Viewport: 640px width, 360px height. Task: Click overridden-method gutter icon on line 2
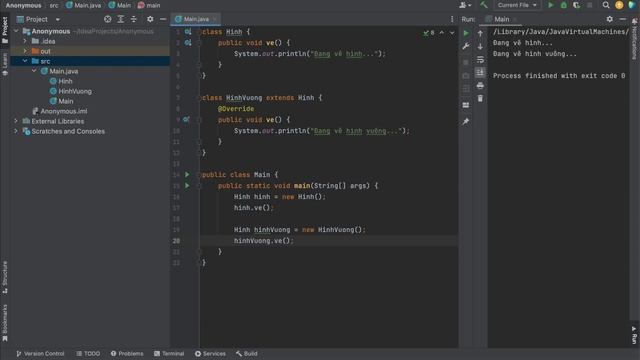188,42
